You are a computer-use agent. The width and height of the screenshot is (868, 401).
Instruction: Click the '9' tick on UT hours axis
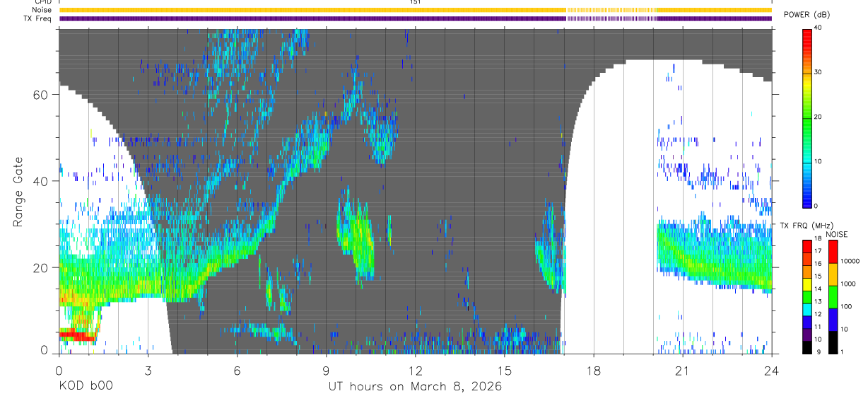(327, 370)
